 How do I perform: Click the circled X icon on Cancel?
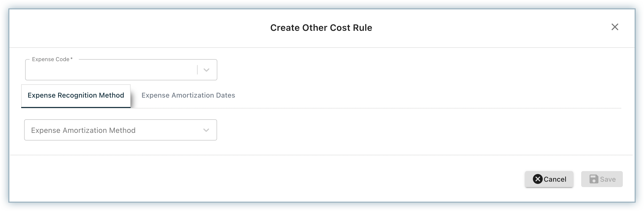538,179
